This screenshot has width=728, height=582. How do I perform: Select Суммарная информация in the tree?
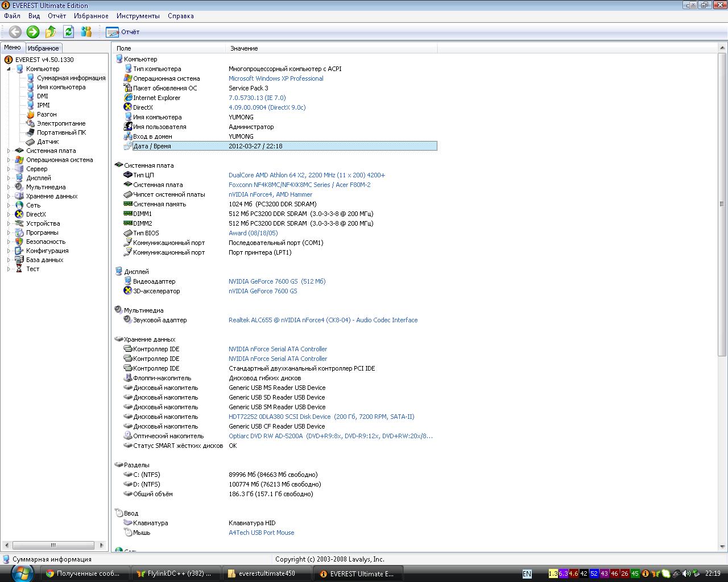[x=71, y=78]
